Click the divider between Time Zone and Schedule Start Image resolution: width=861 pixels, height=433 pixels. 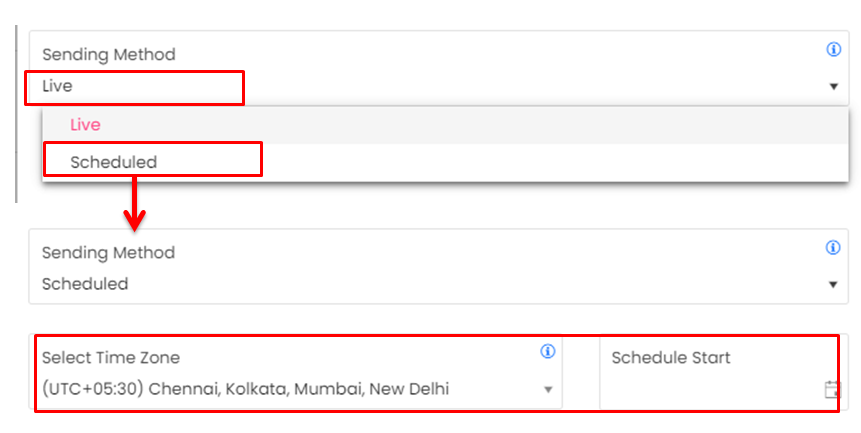(x=581, y=373)
